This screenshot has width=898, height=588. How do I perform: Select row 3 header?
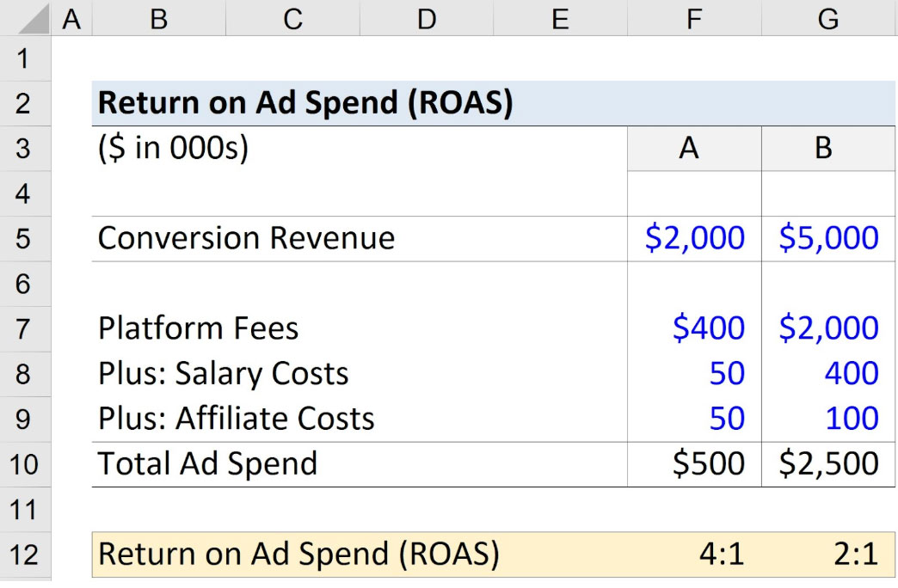pos(25,149)
